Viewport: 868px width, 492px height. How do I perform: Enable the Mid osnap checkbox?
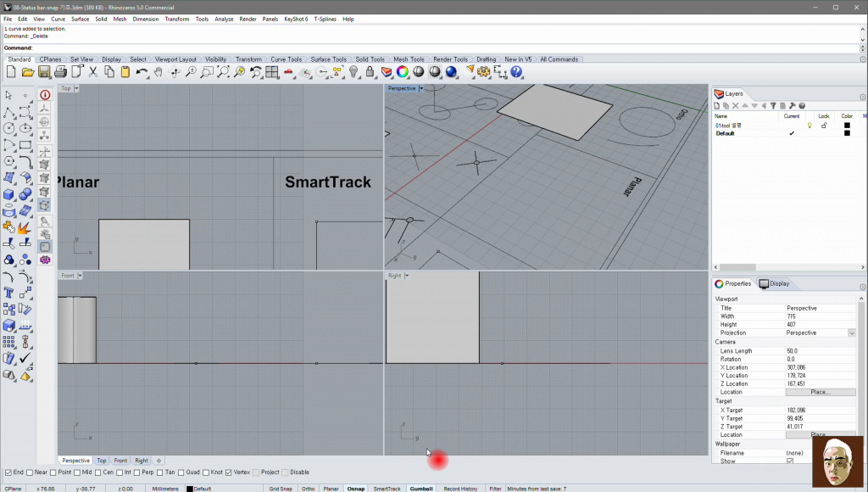point(77,472)
